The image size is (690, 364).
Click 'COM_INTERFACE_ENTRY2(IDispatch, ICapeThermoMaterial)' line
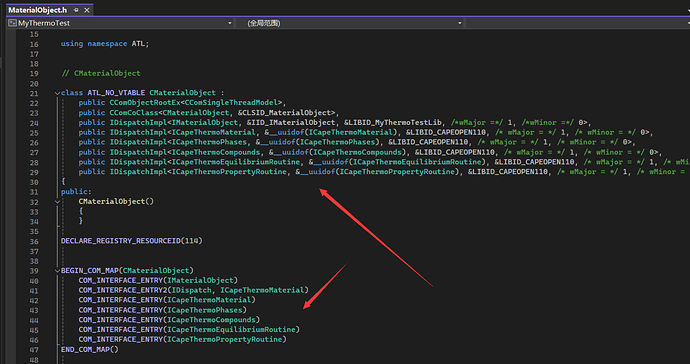pyautogui.click(x=194, y=290)
